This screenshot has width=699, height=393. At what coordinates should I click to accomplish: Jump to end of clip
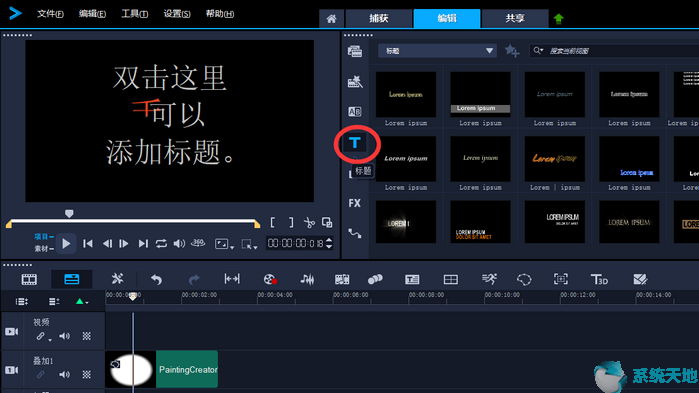click(143, 244)
